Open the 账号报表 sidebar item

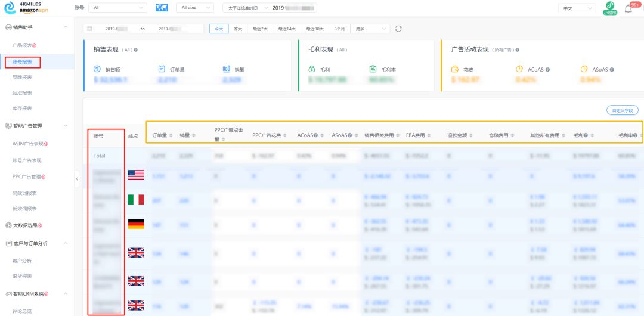point(22,61)
